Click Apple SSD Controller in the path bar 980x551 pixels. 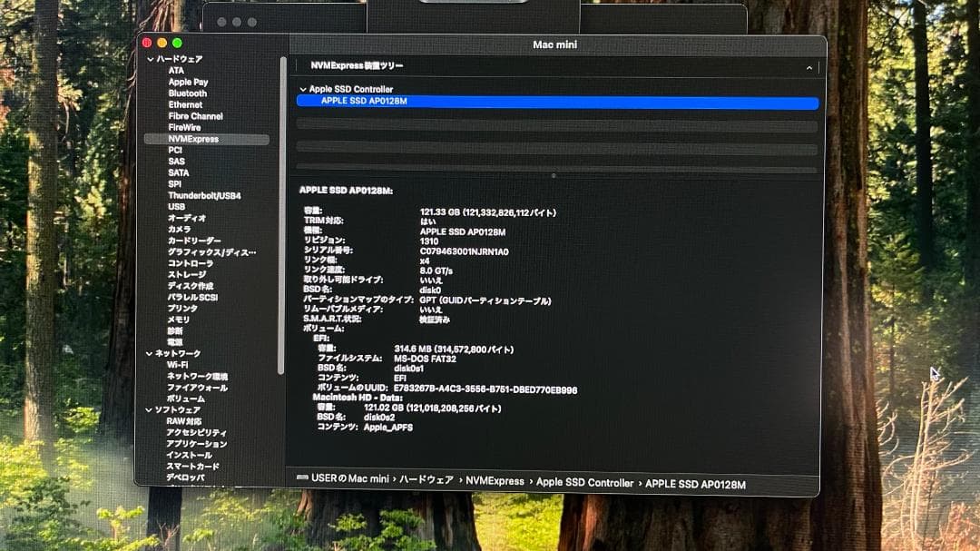(585, 483)
